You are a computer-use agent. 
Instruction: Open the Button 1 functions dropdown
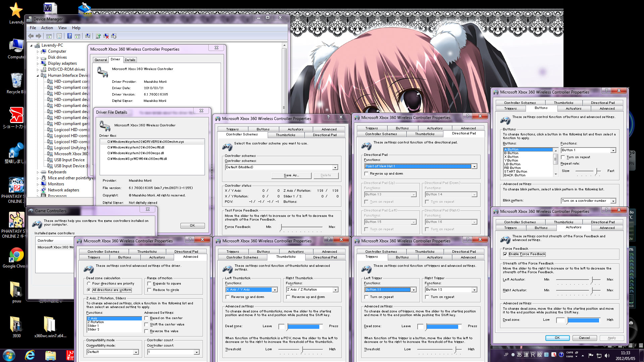tap(588, 150)
